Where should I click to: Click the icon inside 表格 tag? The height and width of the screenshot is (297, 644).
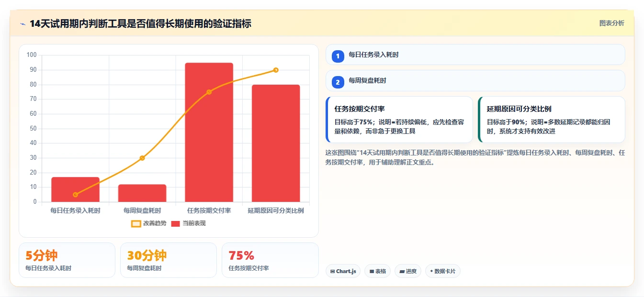click(x=372, y=272)
